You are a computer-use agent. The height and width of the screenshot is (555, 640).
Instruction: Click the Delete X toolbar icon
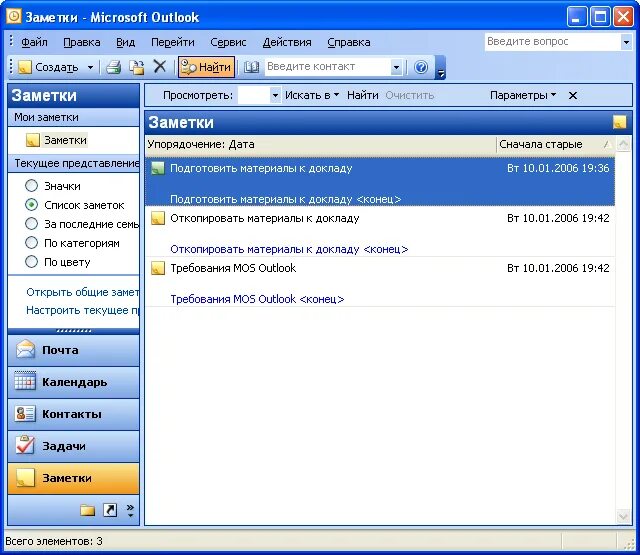[160, 66]
